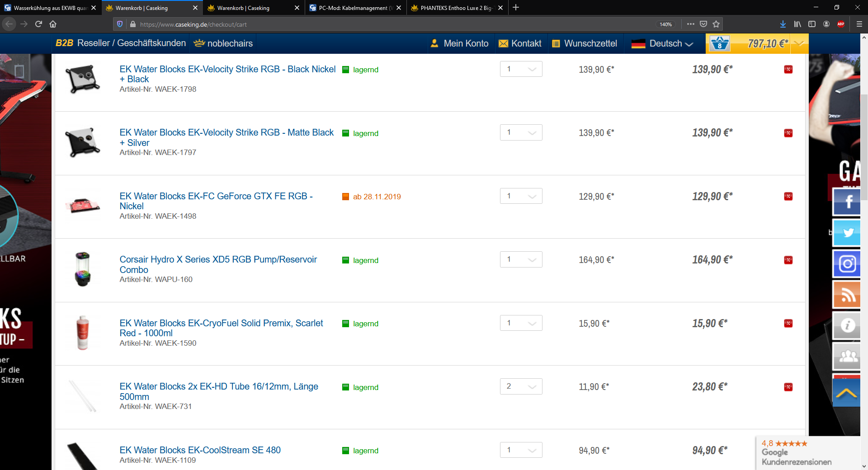Show site security padlock info

[x=132, y=24]
